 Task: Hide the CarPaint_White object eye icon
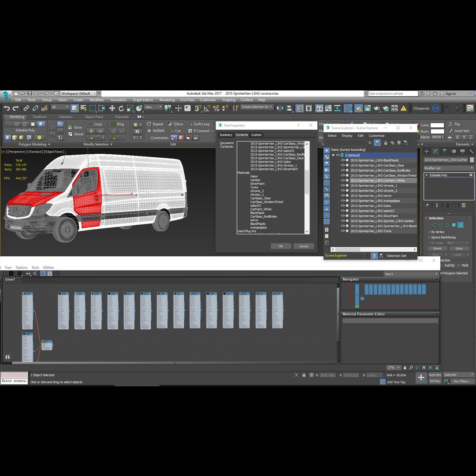pos(343,180)
